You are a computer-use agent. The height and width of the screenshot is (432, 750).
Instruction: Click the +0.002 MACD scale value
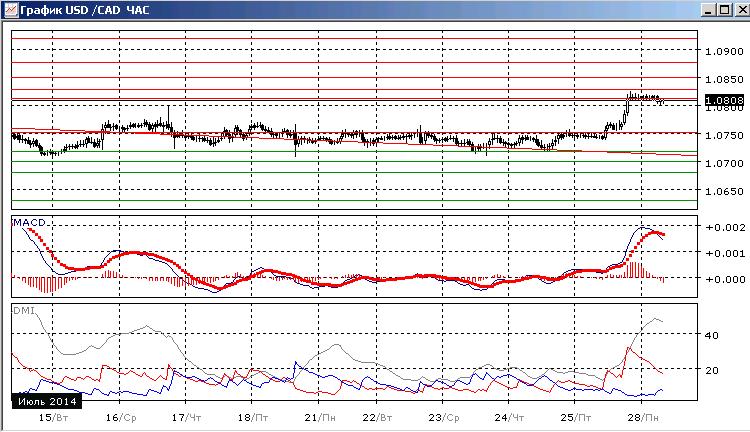point(726,227)
